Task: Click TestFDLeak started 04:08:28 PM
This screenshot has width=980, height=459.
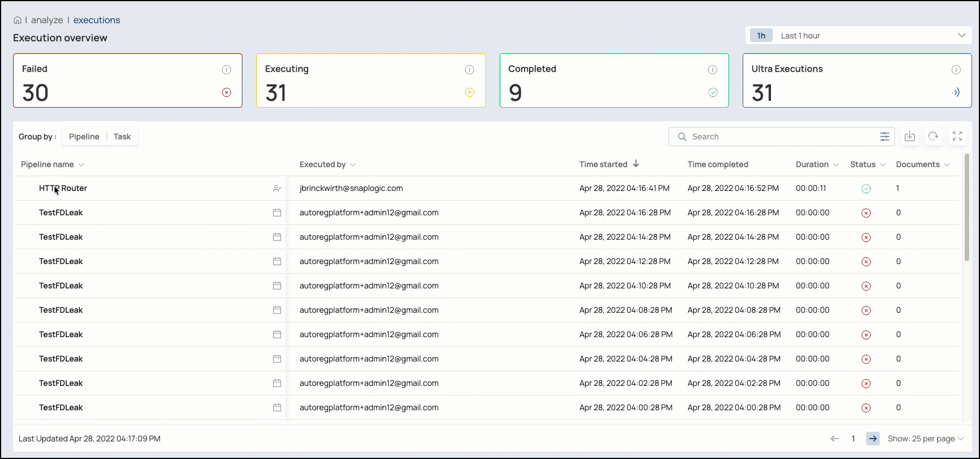Action: (61, 310)
